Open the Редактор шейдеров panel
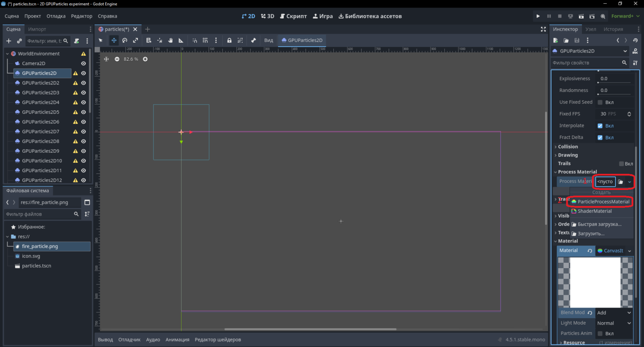This screenshot has width=644, height=347. (x=218, y=340)
